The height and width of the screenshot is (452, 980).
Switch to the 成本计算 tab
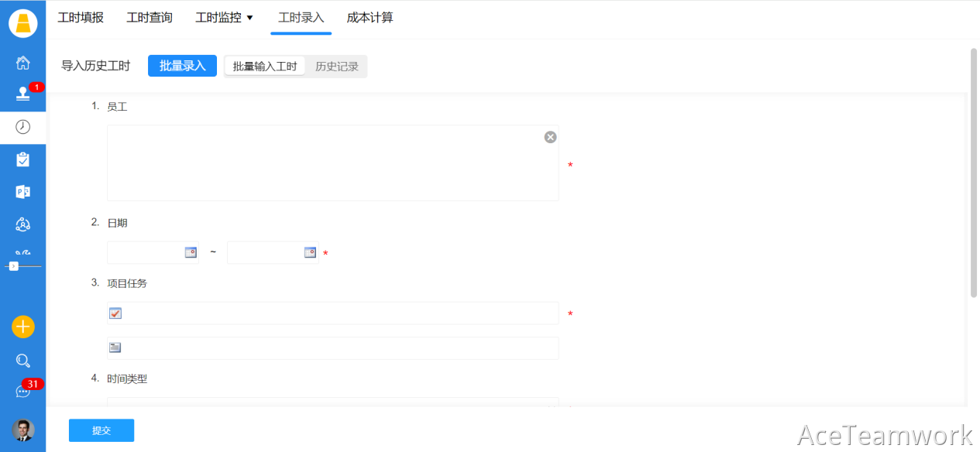pos(370,18)
